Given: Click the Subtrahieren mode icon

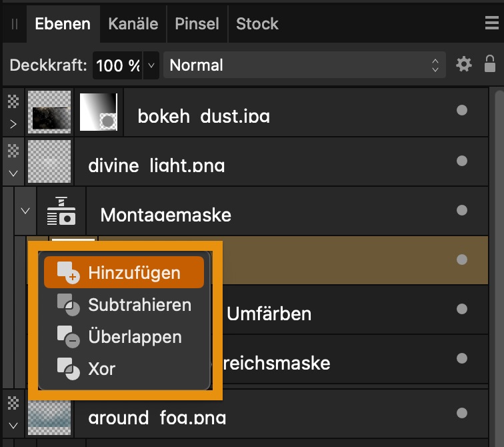Looking at the screenshot, I should (68, 306).
